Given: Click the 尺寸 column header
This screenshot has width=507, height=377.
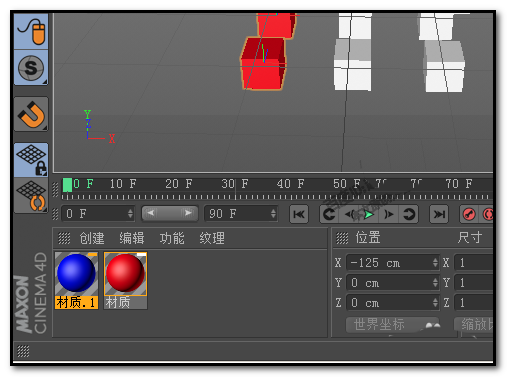Looking at the screenshot, I should coord(470,238).
